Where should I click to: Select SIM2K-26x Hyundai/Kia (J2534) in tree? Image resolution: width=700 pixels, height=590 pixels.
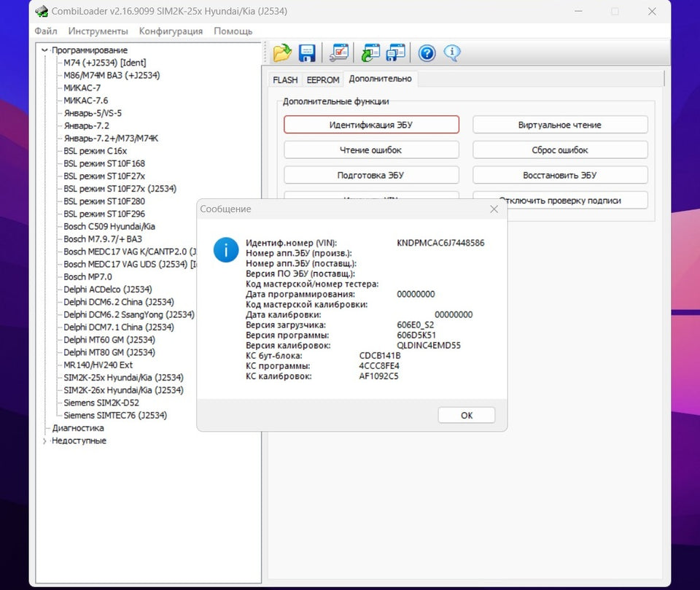123,390
